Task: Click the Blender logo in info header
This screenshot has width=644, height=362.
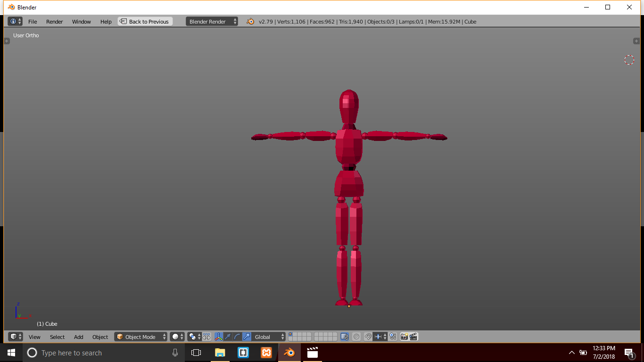Action: click(x=250, y=22)
